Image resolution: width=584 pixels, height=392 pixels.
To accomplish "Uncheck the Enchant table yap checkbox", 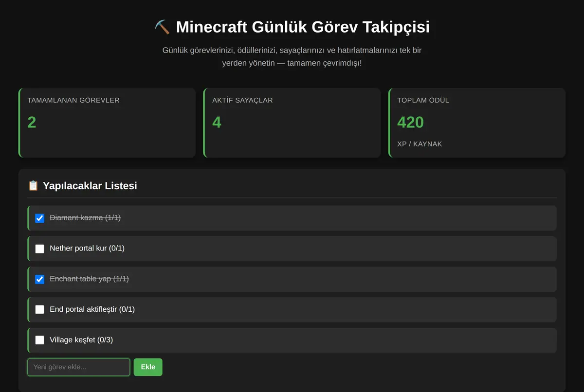I will tap(40, 280).
